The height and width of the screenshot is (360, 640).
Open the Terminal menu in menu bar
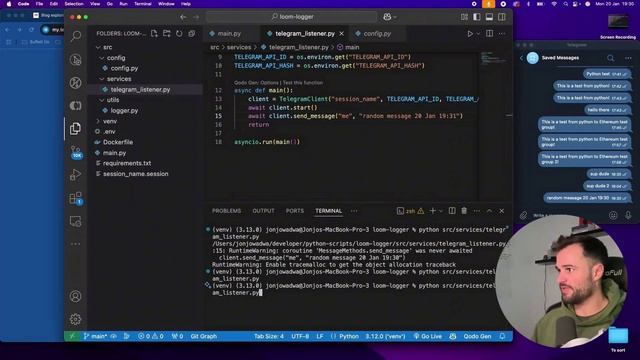pyautogui.click(x=143, y=4)
